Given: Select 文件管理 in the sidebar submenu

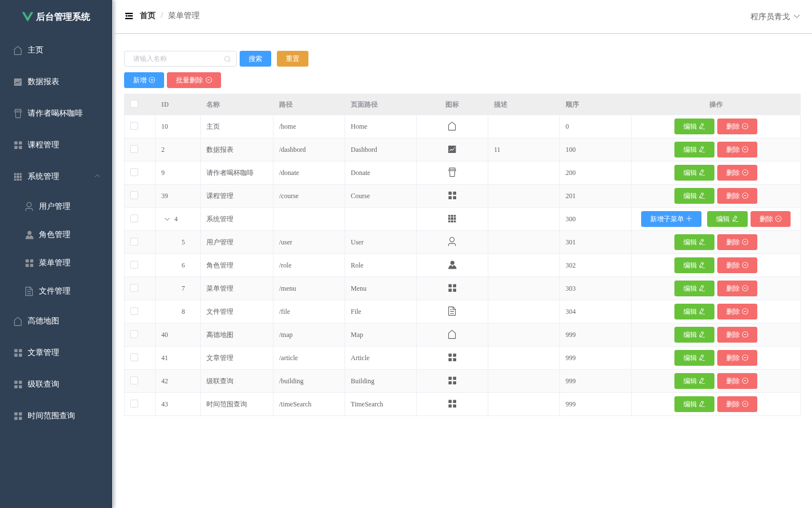Looking at the screenshot, I should 56,291.
